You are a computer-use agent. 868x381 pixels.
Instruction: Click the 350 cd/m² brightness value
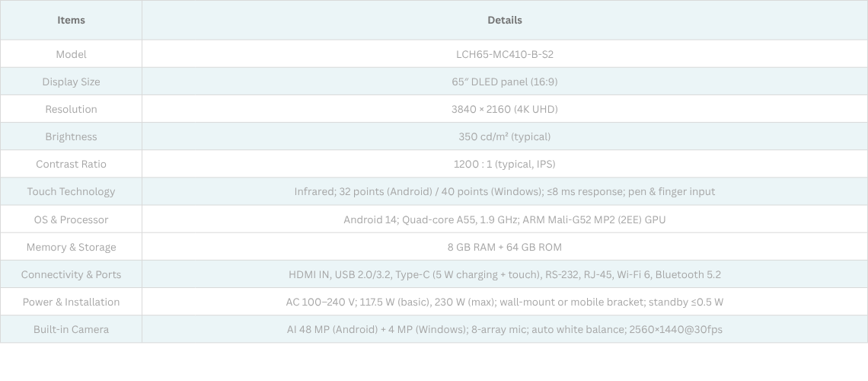pyautogui.click(x=504, y=136)
